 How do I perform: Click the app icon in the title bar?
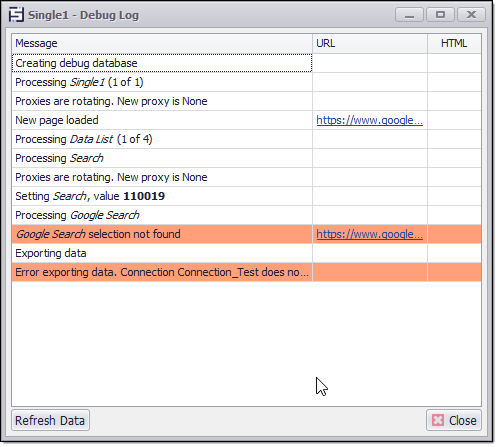pos(16,15)
